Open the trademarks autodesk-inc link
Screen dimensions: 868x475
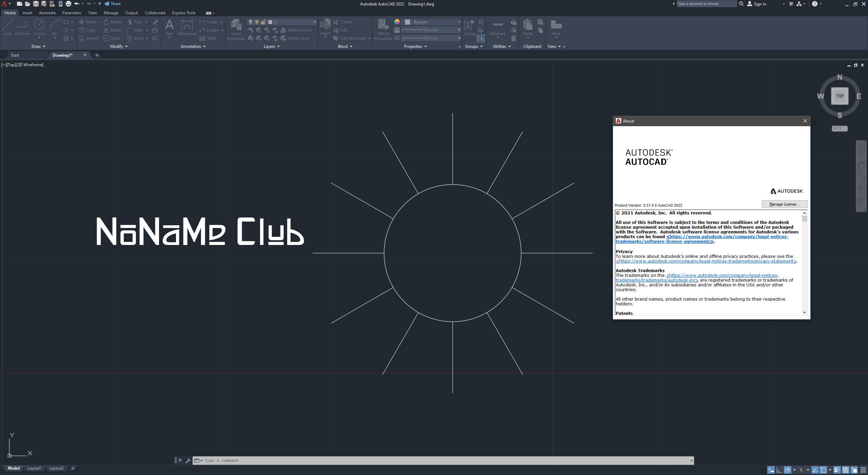pos(697,278)
